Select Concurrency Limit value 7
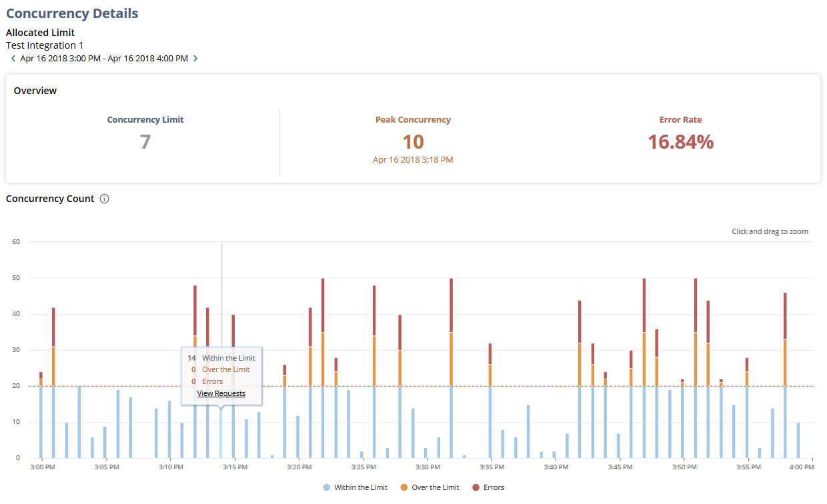The width and height of the screenshot is (827, 504). pyautogui.click(x=145, y=141)
